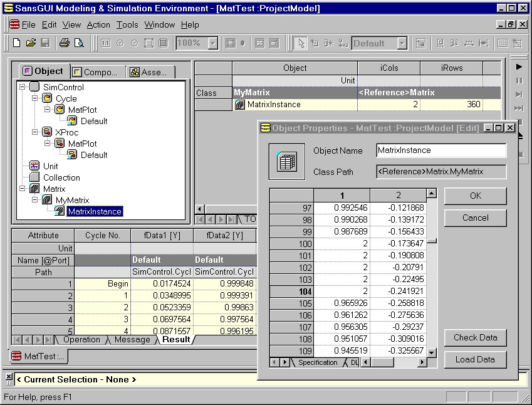
Task: Click the Load Data button
Action: (x=475, y=359)
